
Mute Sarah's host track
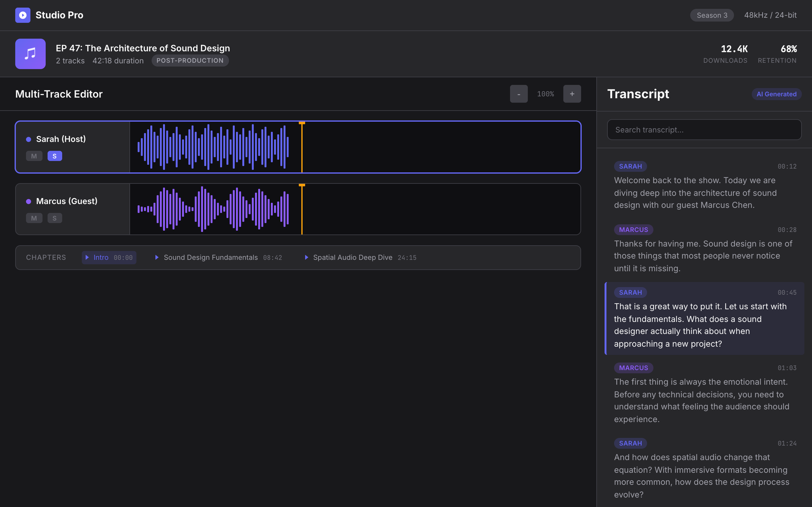[x=34, y=156]
